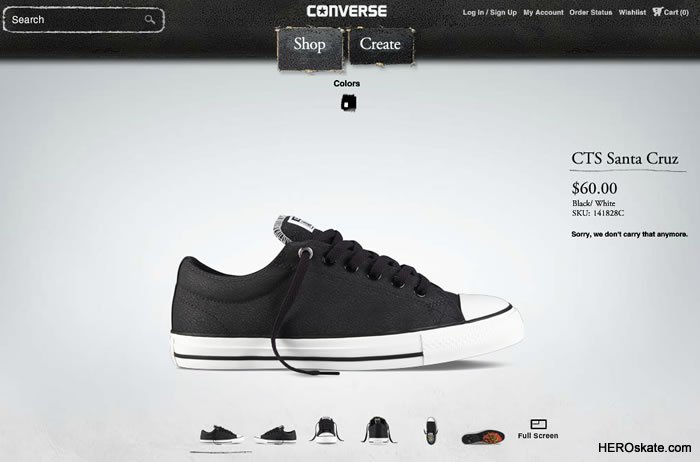Open the Create tab
The image size is (700, 462).
[380, 45]
